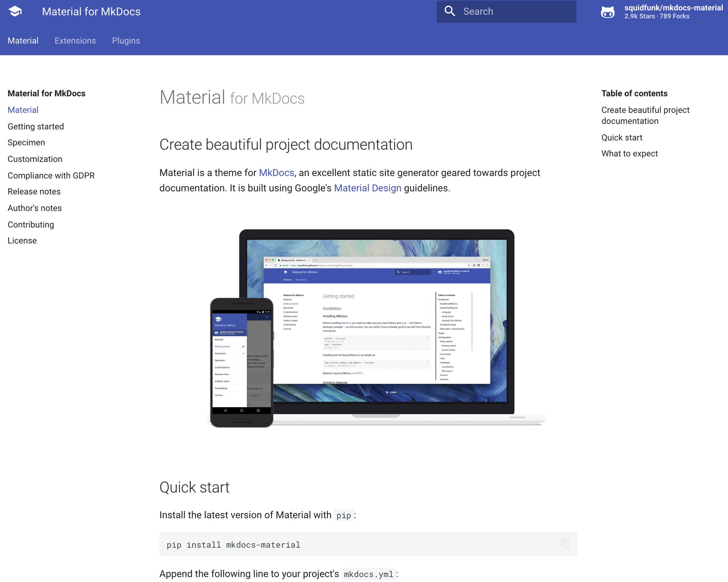Open Contributing page
The height and width of the screenshot is (582, 728).
tap(31, 225)
